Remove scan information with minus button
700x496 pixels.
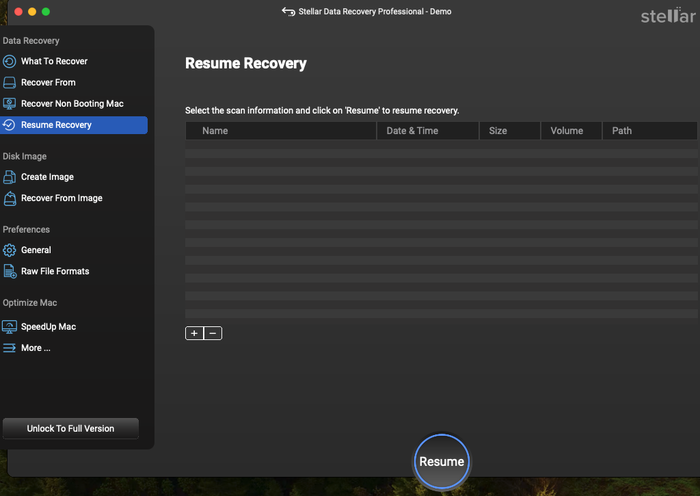213,333
